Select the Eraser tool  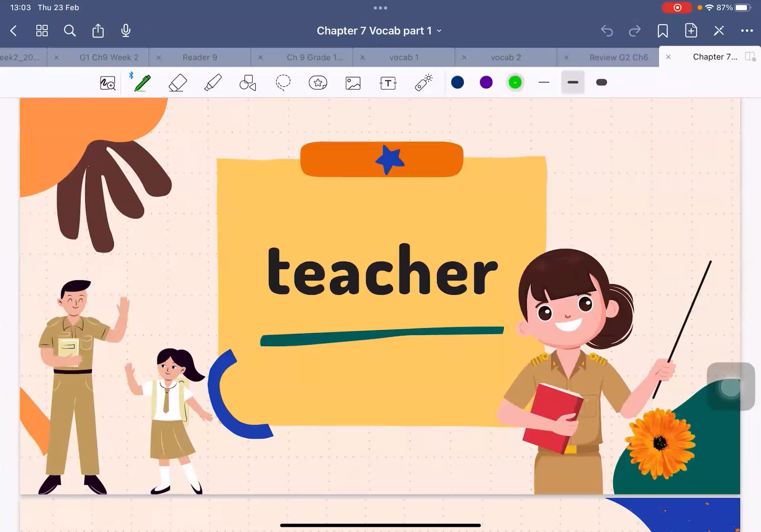click(178, 83)
